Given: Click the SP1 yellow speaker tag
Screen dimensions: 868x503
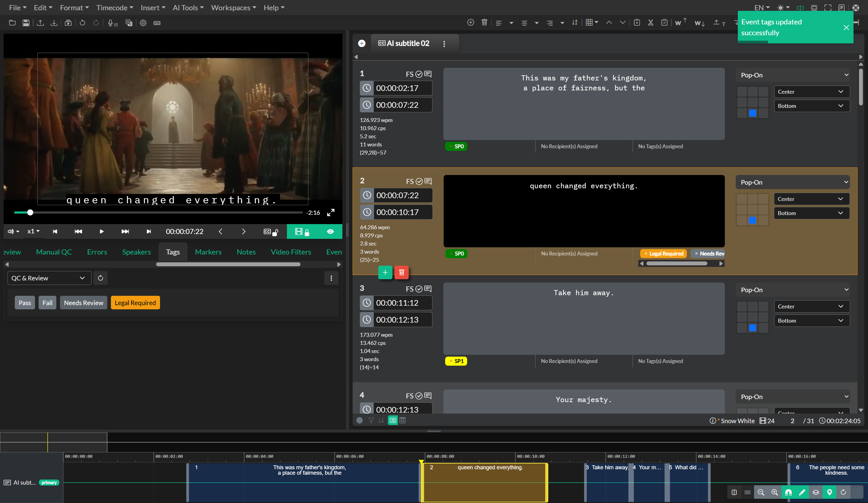Looking at the screenshot, I should tap(456, 361).
